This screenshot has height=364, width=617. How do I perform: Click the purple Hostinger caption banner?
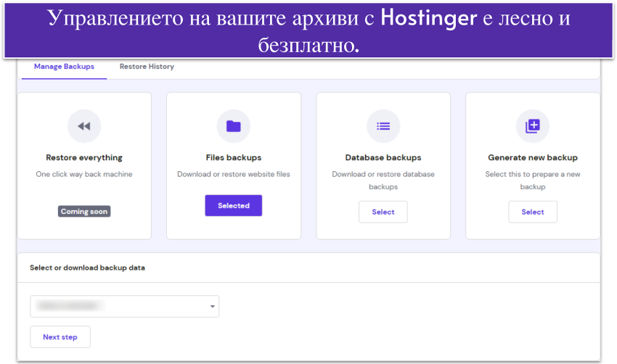click(308, 30)
